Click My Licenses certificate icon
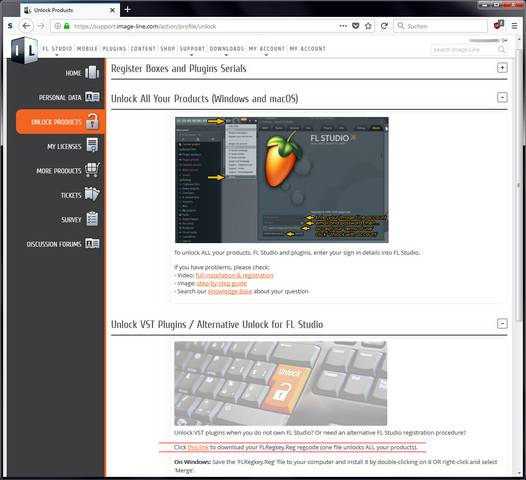 coord(92,145)
